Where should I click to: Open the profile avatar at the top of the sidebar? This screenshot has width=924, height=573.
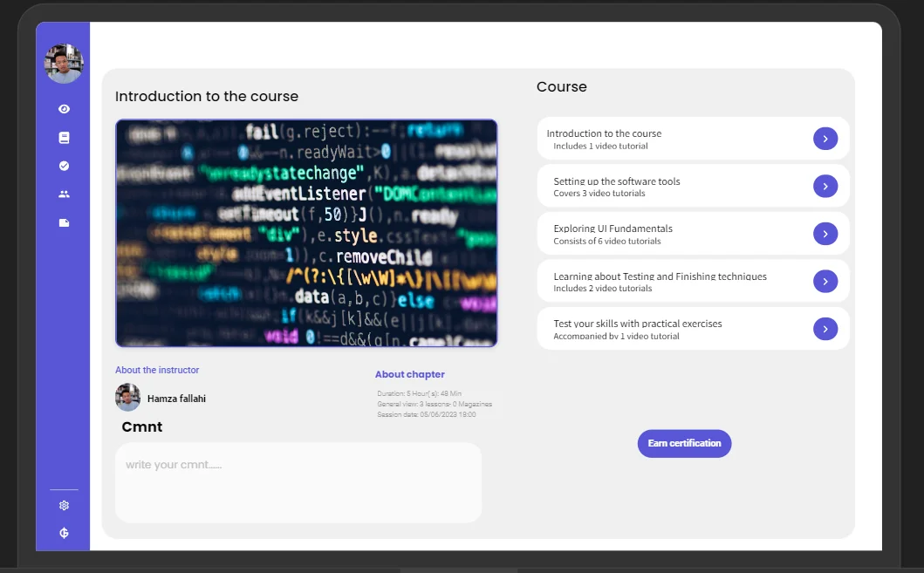coord(63,63)
